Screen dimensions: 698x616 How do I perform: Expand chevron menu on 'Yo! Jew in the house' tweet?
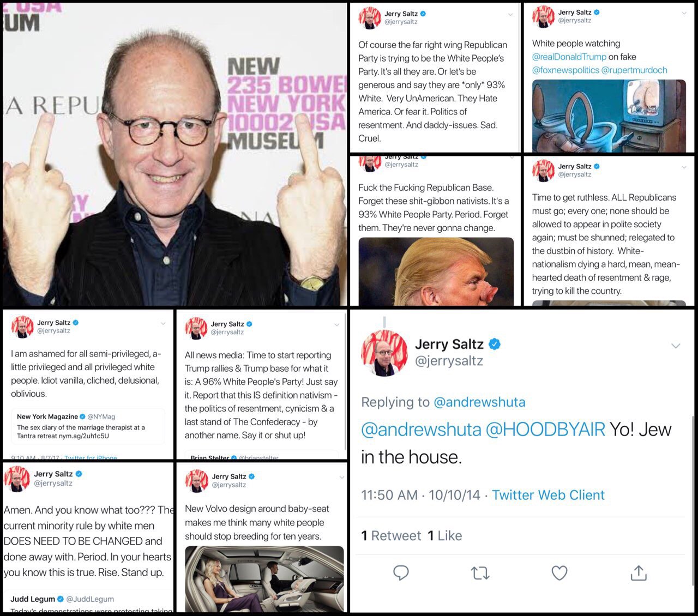coord(676,346)
